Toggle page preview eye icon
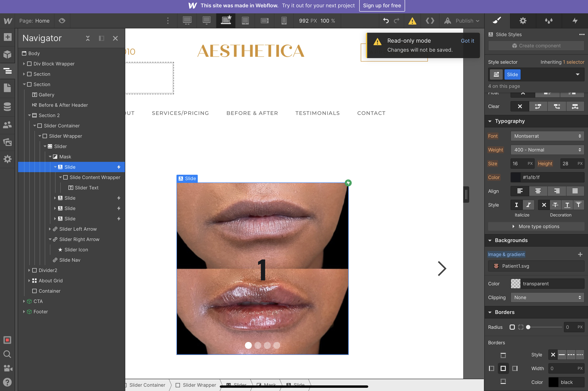Viewport: 588px width, 391px height. (x=62, y=21)
